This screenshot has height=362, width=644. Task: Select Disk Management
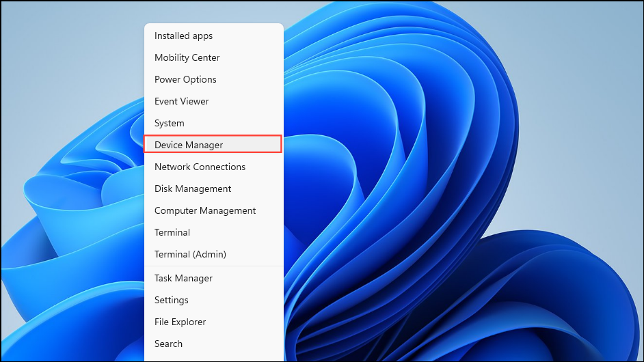213,189
